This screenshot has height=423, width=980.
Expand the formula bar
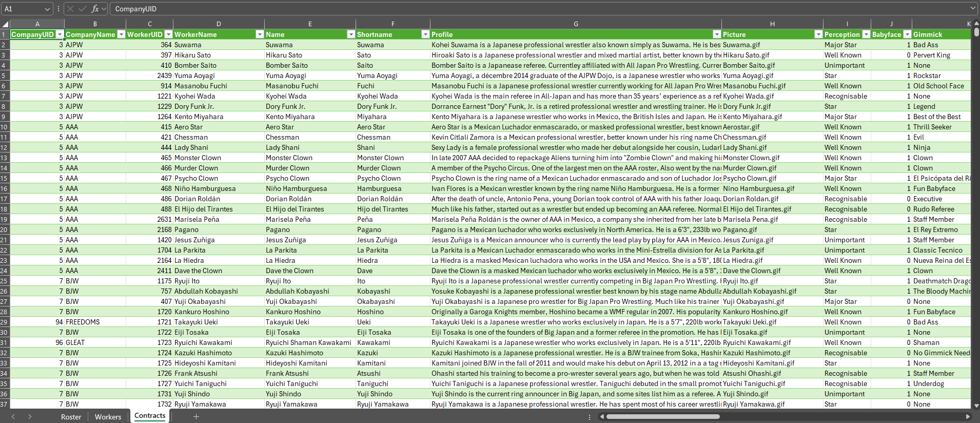(972, 8)
